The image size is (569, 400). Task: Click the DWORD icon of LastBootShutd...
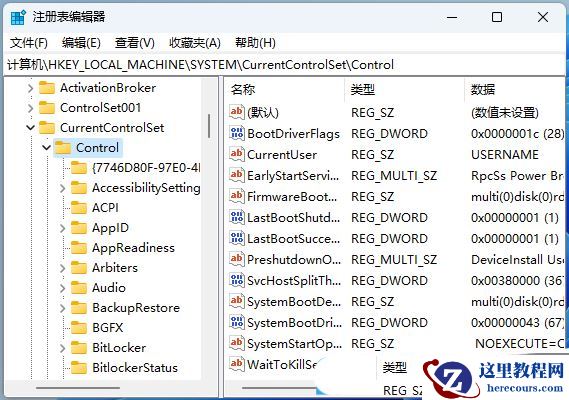tap(237, 217)
